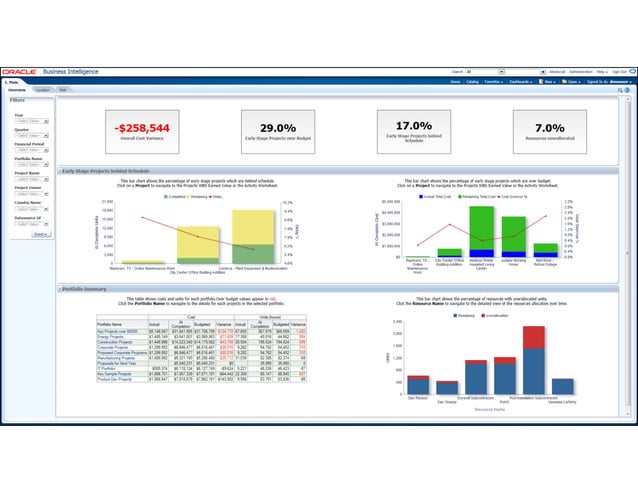The height and width of the screenshot is (493, 638).
Task: Collapse the Portfolio Summary section
Action: pyautogui.click(x=60, y=289)
